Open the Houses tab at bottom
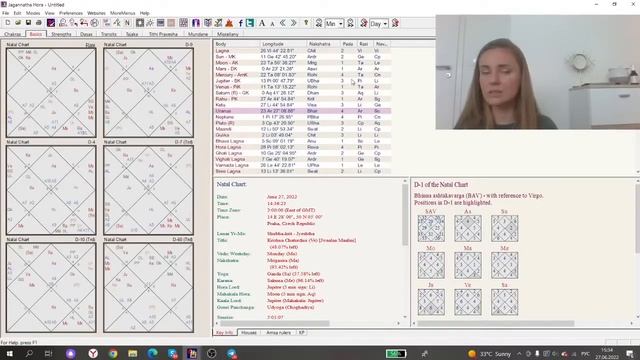The width and height of the screenshot is (640, 360). click(249, 333)
